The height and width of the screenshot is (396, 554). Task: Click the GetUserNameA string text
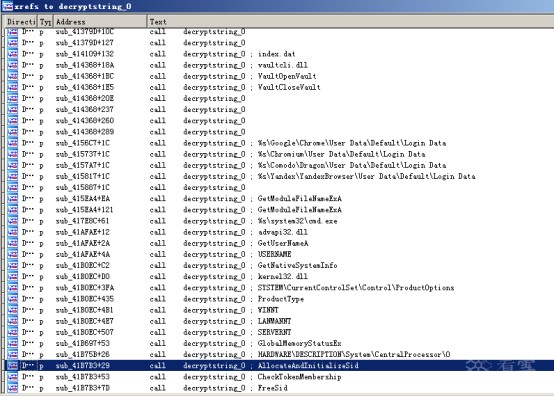(x=283, y=243)
